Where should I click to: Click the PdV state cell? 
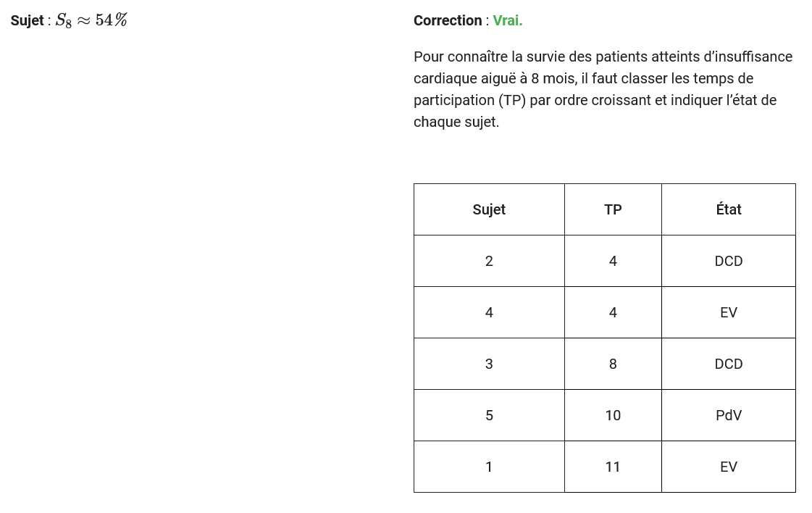pos(729,415)
